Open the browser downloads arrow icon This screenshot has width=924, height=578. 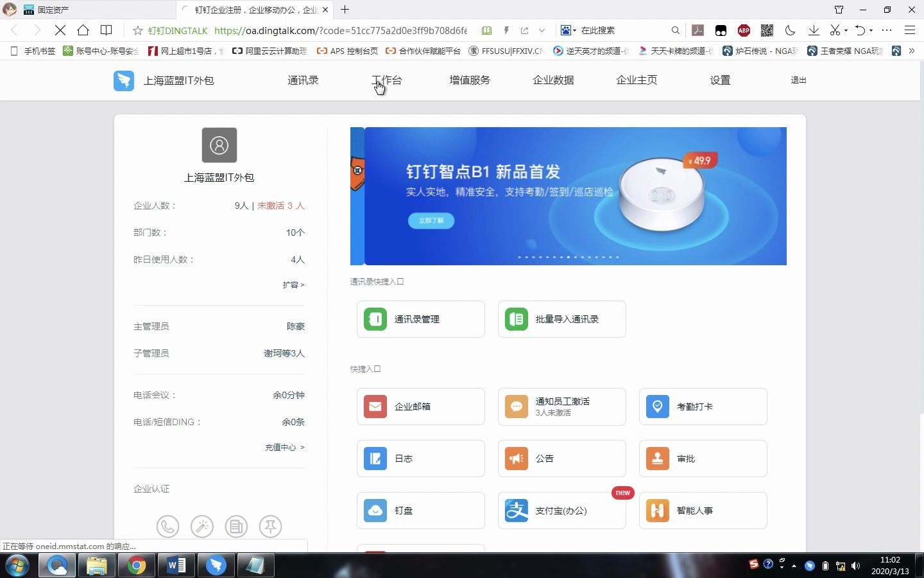pos(814,30)
